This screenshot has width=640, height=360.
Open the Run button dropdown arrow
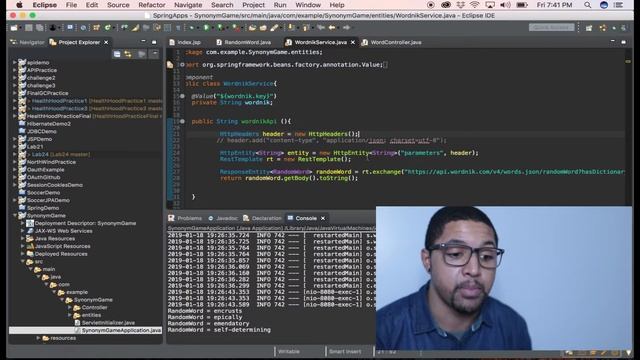pyautogui.click(x=212, y=28)
